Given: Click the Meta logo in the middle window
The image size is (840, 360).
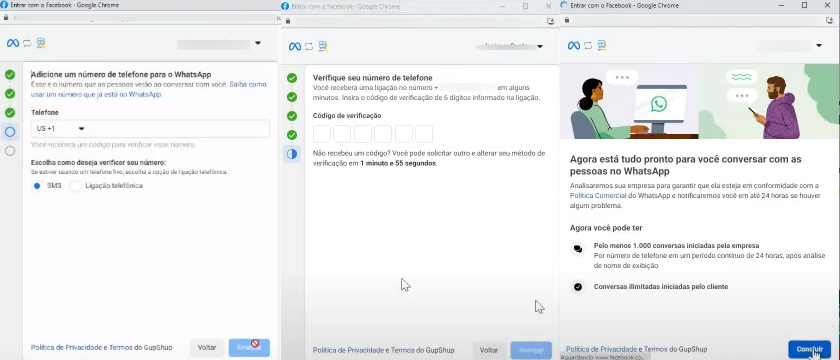Looking at the screenshot, I should tap(295, 47).
